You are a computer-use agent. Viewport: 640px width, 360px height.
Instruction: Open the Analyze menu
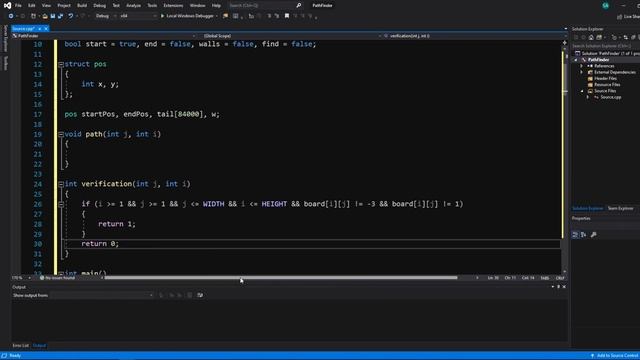coord(133,5)
